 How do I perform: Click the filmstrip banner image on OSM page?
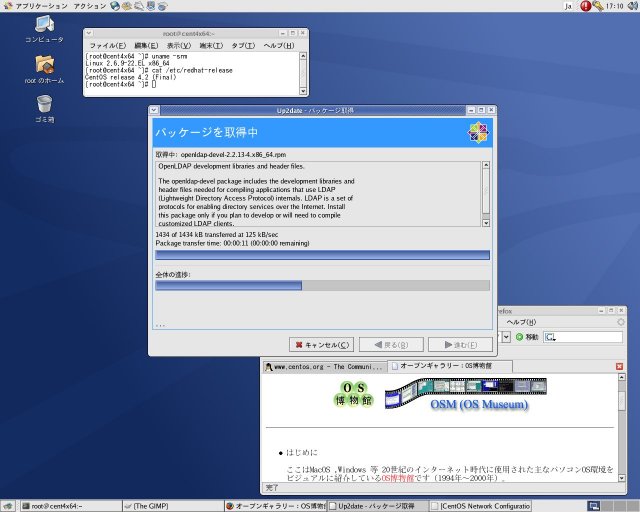(465, 392)
